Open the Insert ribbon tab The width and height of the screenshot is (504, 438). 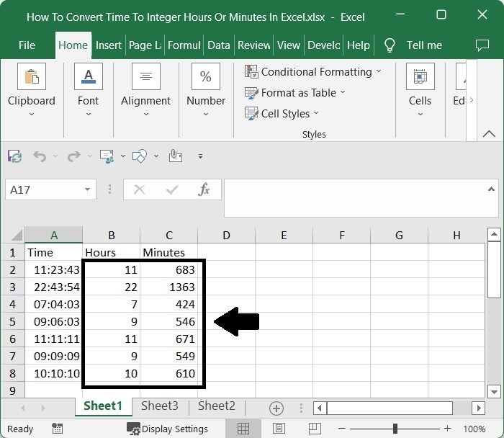pyautogui.click(x=109, y=45)
